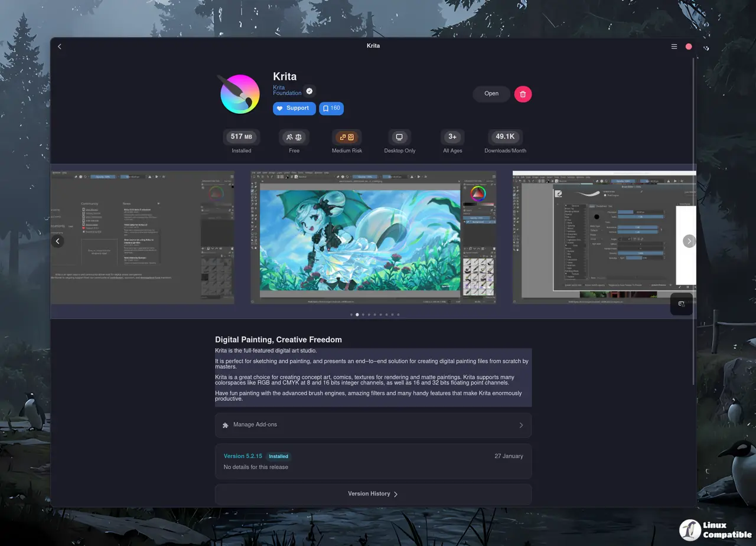756x546 pixels.
Task: Click the red trash uninstall button
Action: [523, 94]
